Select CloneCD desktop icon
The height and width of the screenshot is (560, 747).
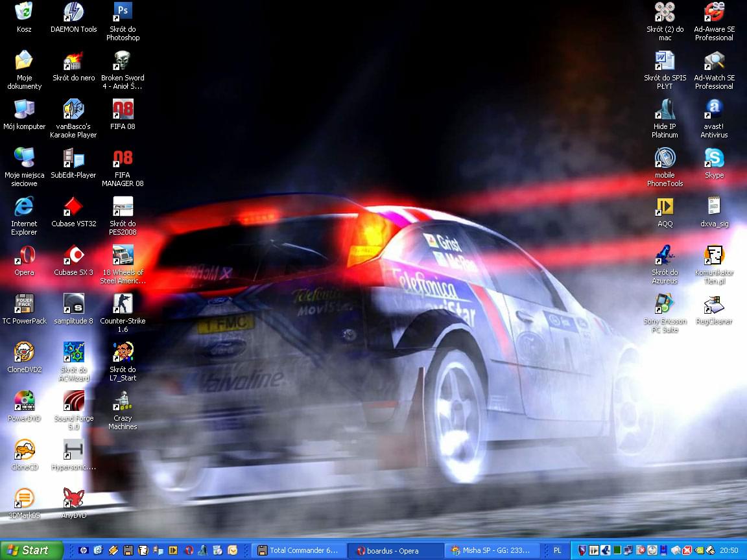24,455
